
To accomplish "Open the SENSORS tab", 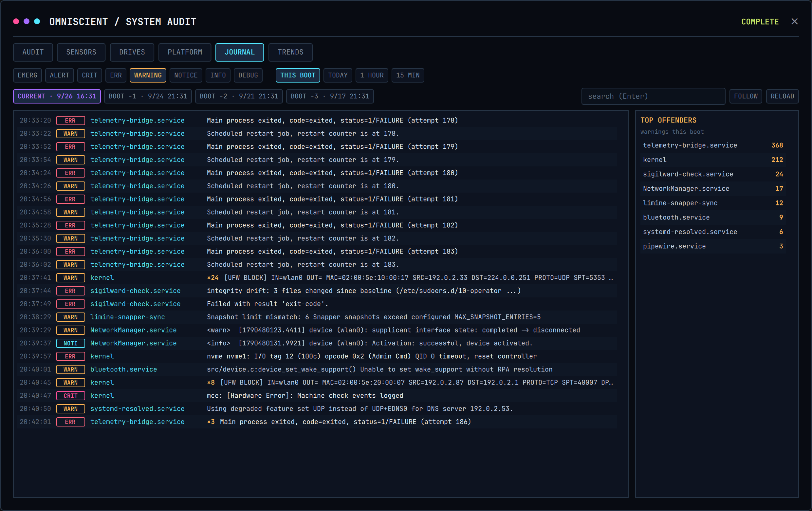I will (81, 52).
